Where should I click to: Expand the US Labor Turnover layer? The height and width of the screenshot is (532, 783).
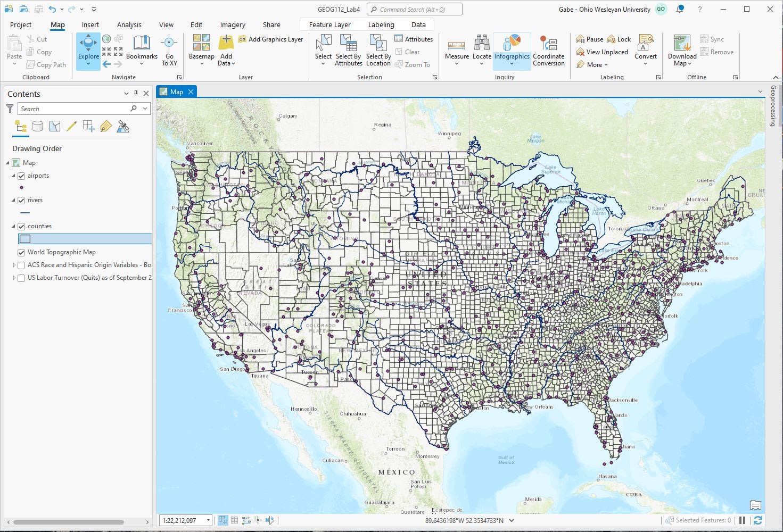13,277
